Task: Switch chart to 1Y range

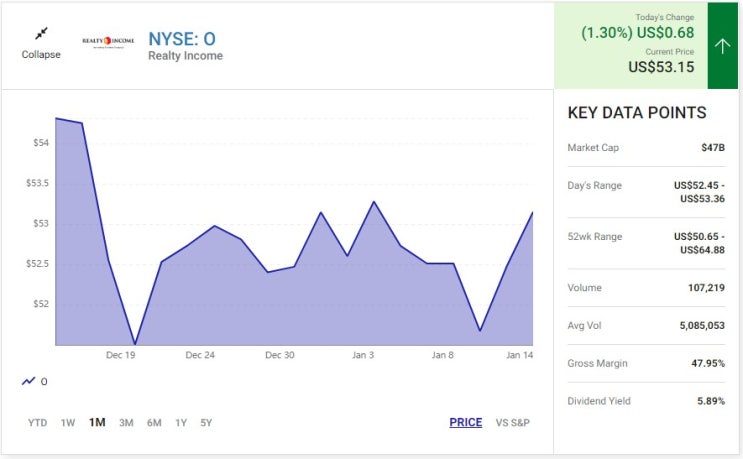Action: coord(181,423)
